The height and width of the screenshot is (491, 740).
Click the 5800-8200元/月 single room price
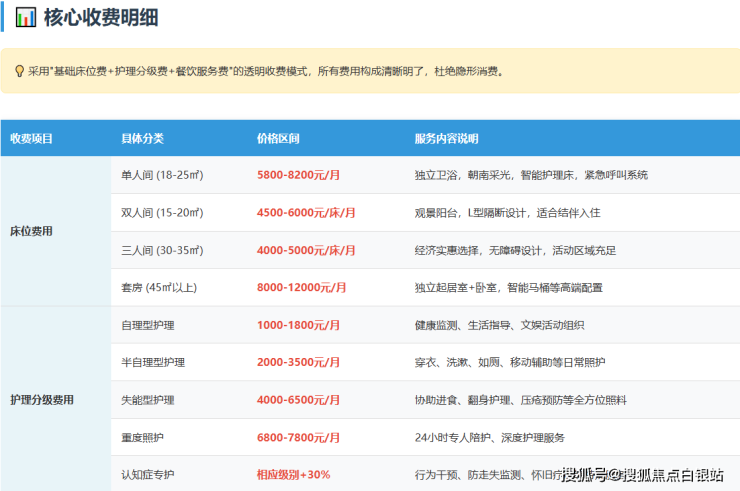point(298,175)
